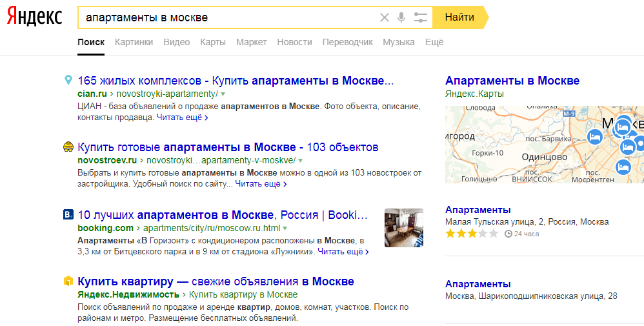This screenshot has height=326, width=644.
Task: Click the cian.ru domain link
Action: coord(92,94)
